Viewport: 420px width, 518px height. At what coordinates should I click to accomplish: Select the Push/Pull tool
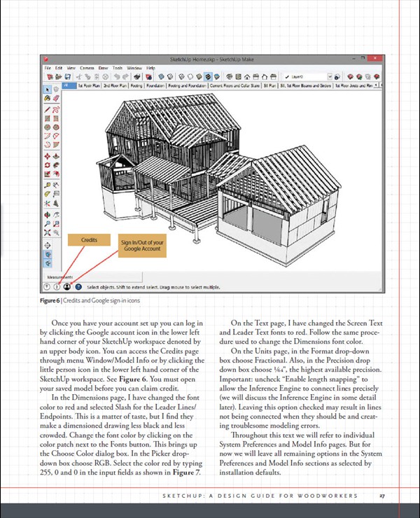pos(56,156)
